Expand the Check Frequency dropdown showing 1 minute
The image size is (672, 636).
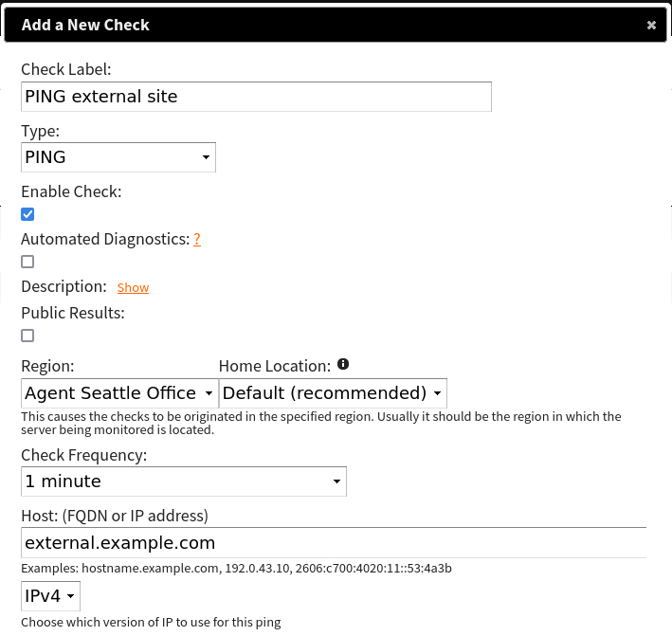[x=184, y=482]
